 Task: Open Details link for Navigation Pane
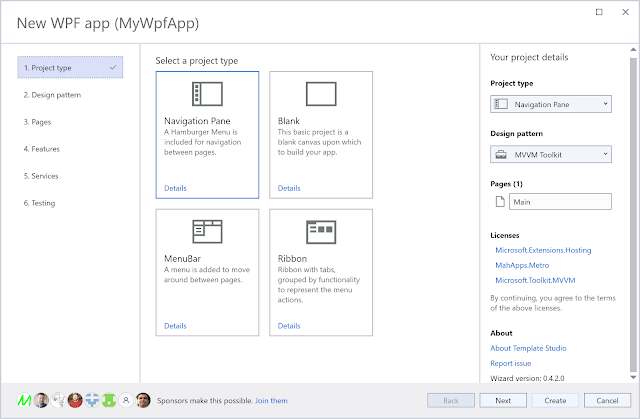click(175, 188)
